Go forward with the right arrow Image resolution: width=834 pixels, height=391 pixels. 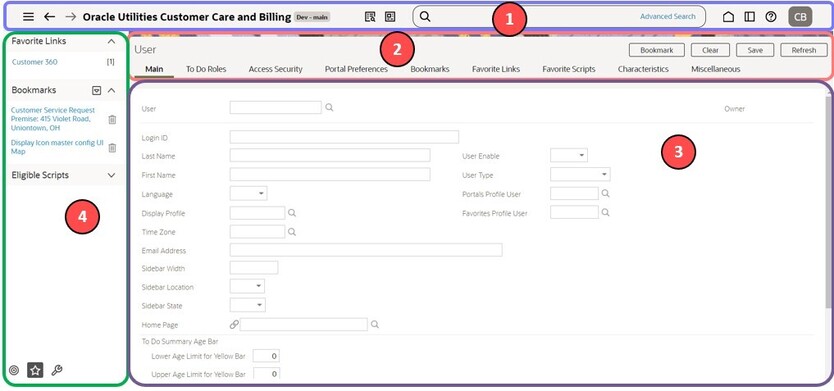[70, 16]
